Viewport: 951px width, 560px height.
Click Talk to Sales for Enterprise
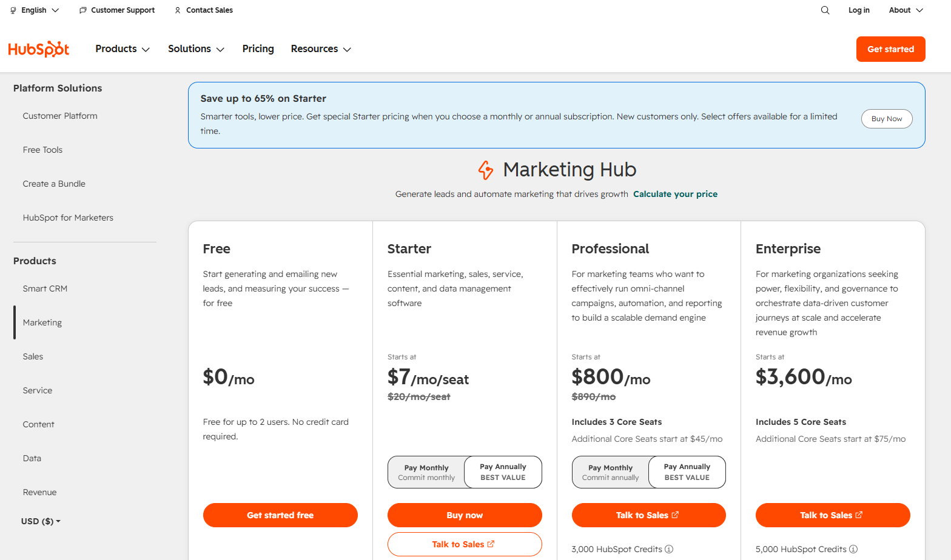833,515
